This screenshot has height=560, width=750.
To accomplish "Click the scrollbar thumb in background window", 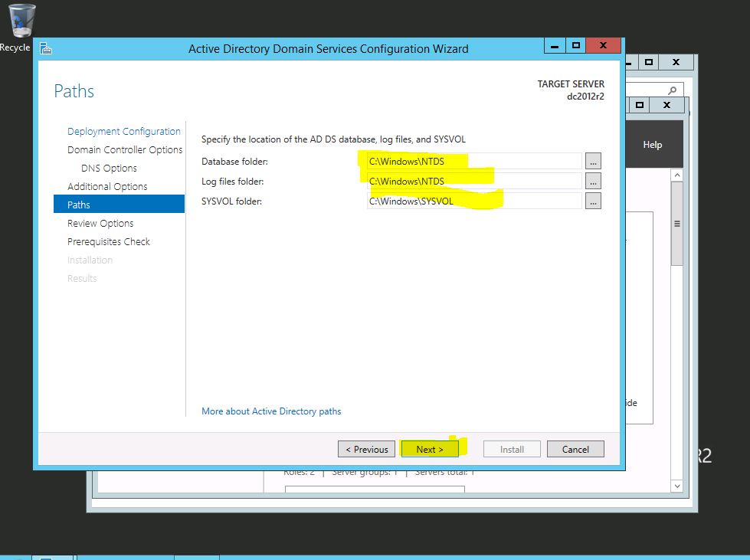I will click(x=676, y=224).
